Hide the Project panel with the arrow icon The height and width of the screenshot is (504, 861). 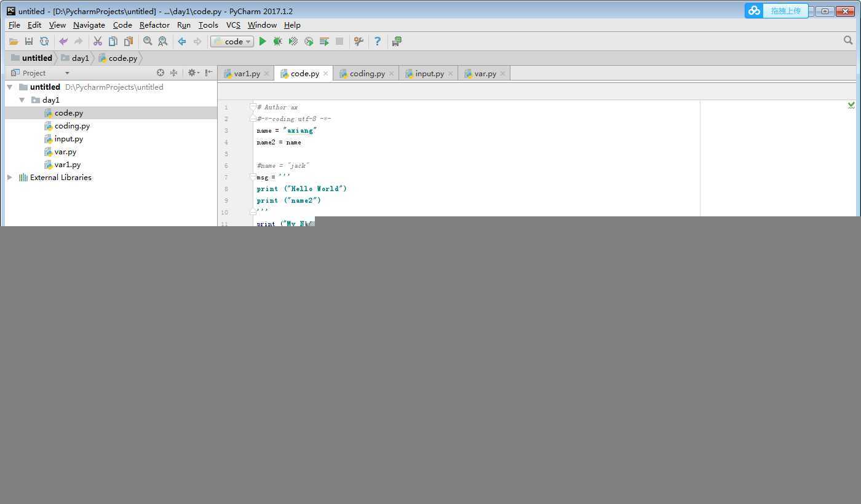209,73
